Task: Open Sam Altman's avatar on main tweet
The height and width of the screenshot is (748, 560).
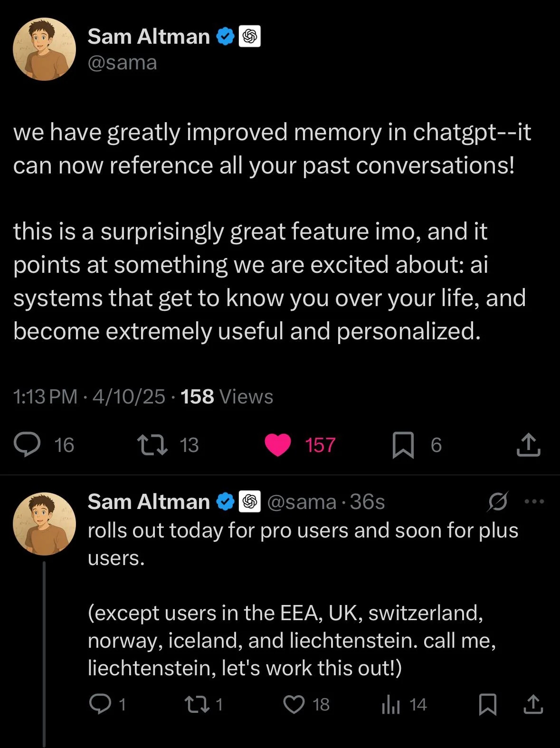Action: click(44, 49)
